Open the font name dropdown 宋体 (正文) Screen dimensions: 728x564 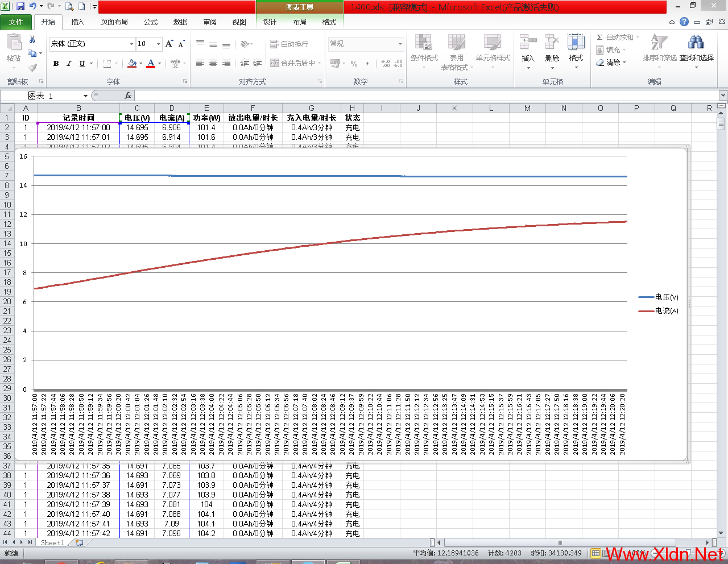tap(131, 44)
